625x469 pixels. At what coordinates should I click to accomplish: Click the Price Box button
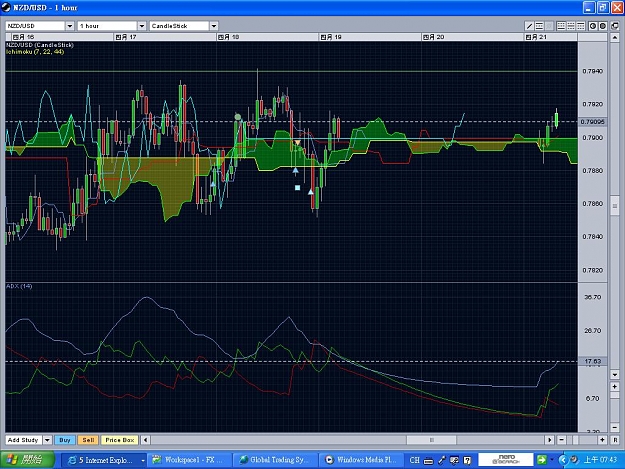(120, 440)
